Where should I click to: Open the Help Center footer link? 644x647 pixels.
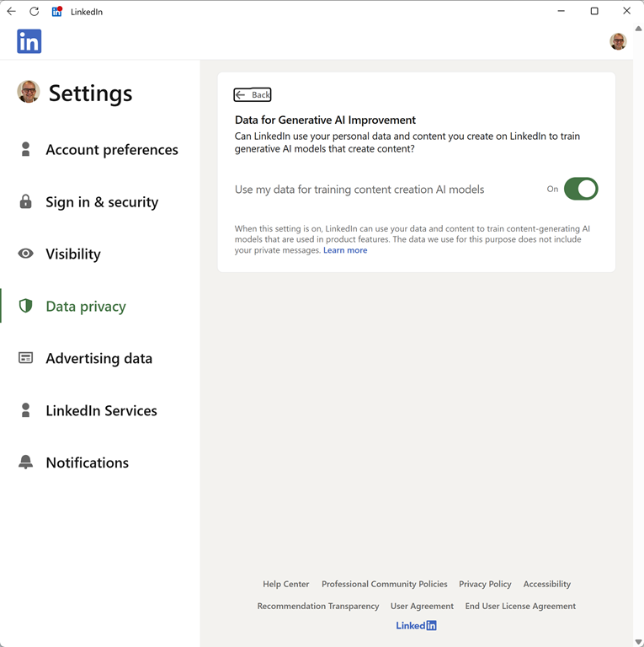[285, 584]
